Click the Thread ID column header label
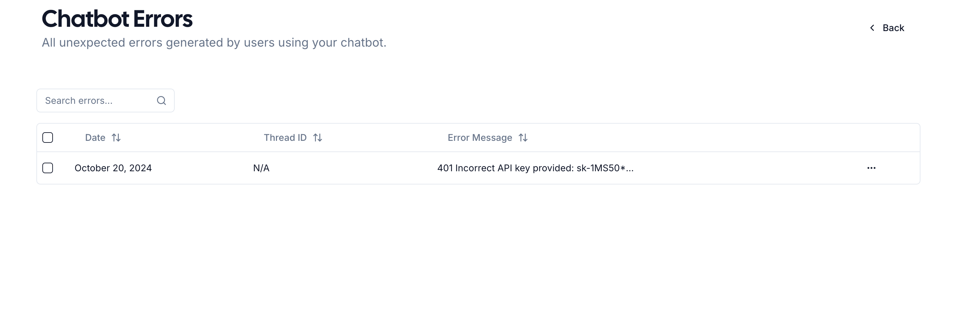 [x=285, y=138]
